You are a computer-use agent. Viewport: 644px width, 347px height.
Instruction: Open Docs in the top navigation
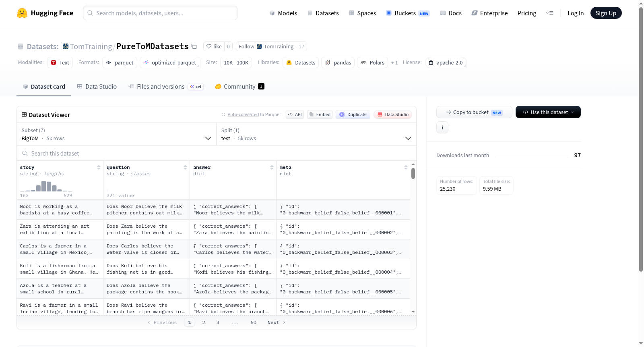451,13
